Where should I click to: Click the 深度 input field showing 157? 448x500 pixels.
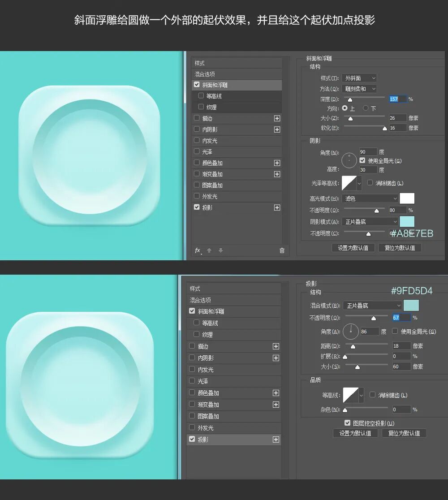pos(397,99)
